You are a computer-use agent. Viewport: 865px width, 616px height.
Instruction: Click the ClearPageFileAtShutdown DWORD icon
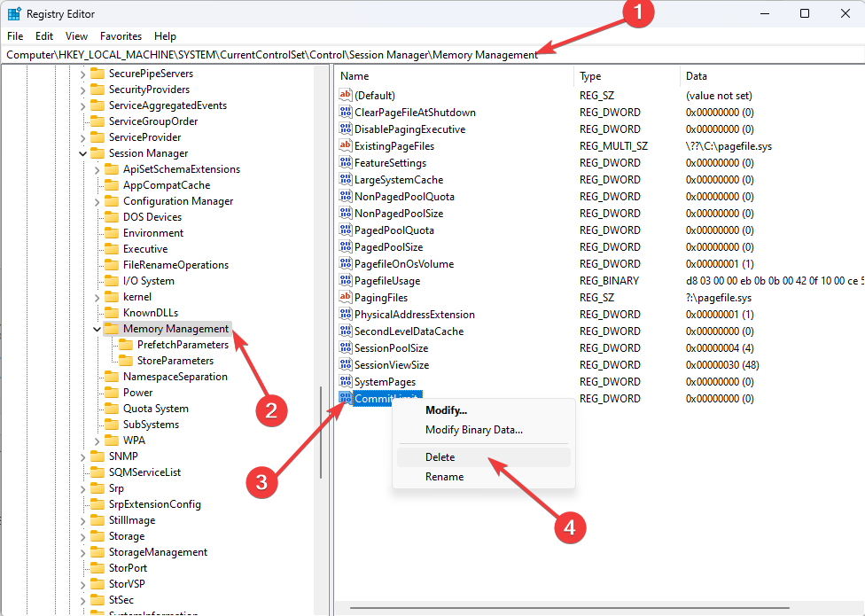[x=346, y=112]
